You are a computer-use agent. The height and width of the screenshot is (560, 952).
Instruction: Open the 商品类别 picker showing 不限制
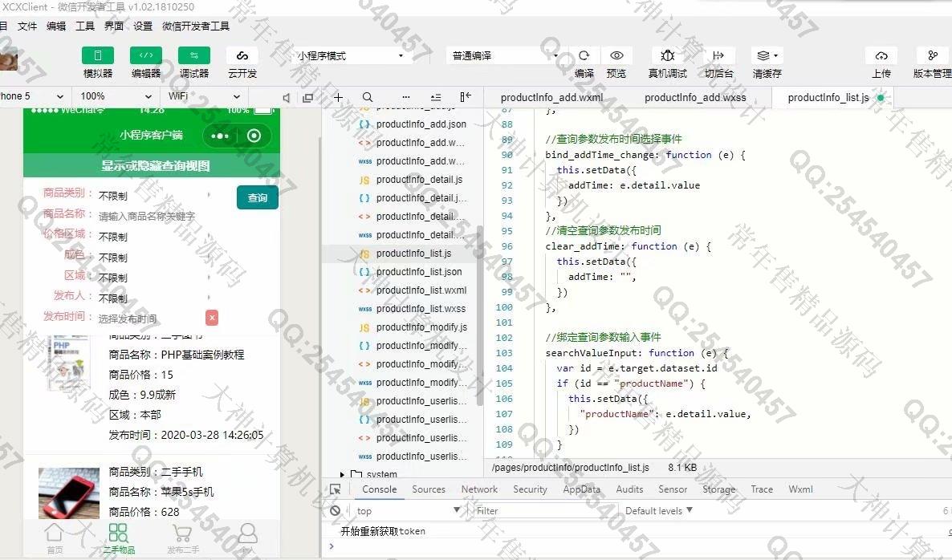point(155,196)
